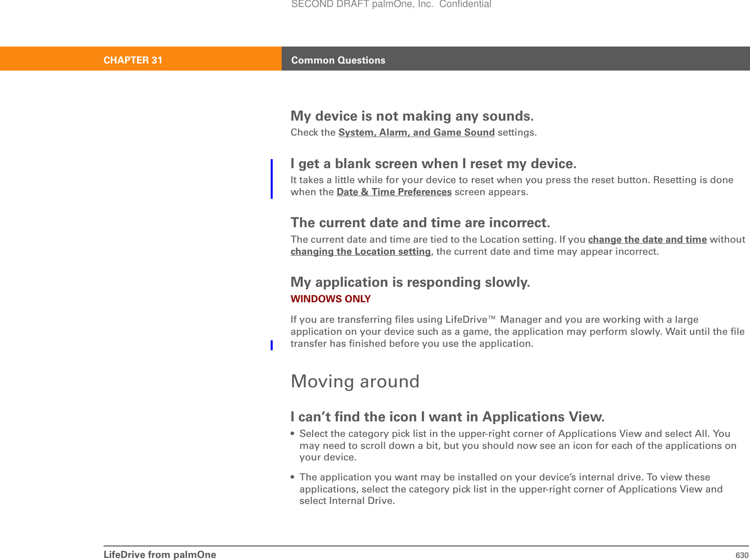
Task: Click the WINDOWS ONLY label
Action: click(x=331, y=299)
